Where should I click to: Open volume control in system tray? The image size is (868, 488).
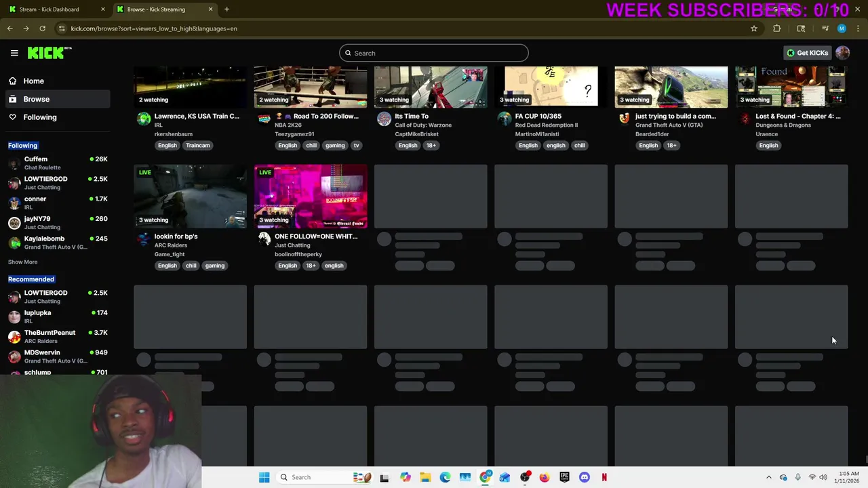823,477
